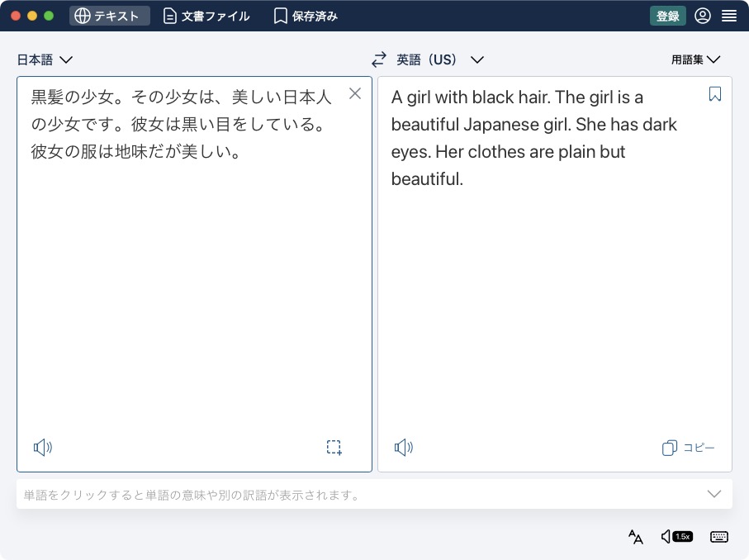The width and height of the screenshot is (749, 560).
Task: Bookmark the current translation
Action: click(714, 94)
